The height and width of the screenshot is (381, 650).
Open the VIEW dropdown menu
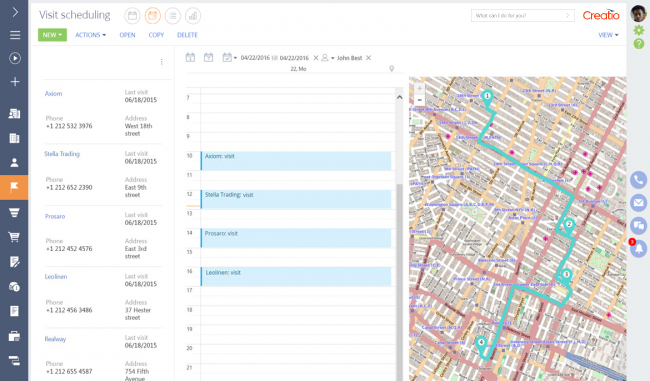click(608, 35)
